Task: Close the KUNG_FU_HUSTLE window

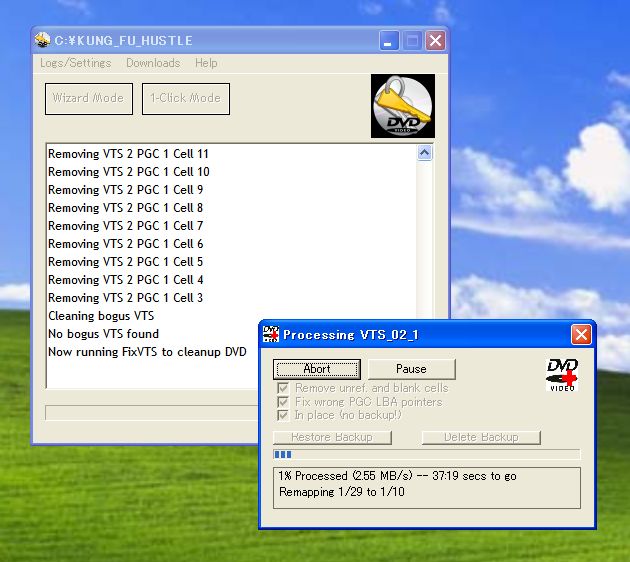Action: 435,41
